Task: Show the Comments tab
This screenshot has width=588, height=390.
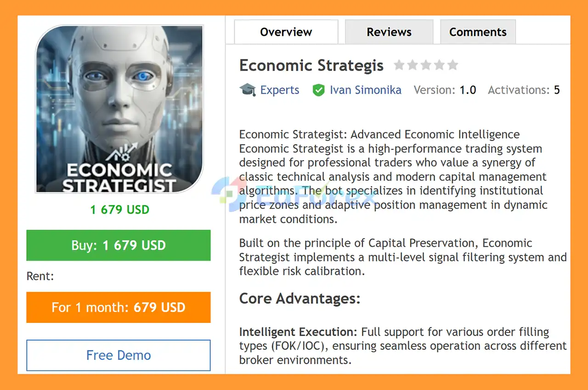Action: 478,32
